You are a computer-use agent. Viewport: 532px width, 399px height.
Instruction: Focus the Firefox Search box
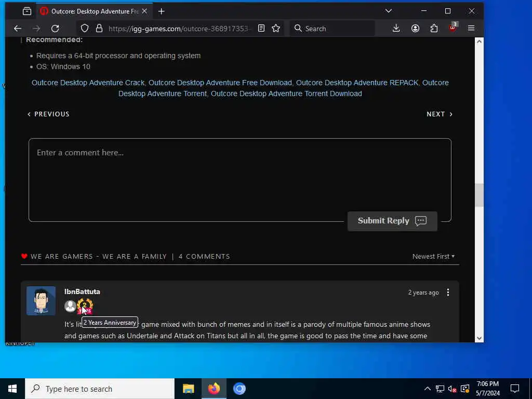(332, 29)
